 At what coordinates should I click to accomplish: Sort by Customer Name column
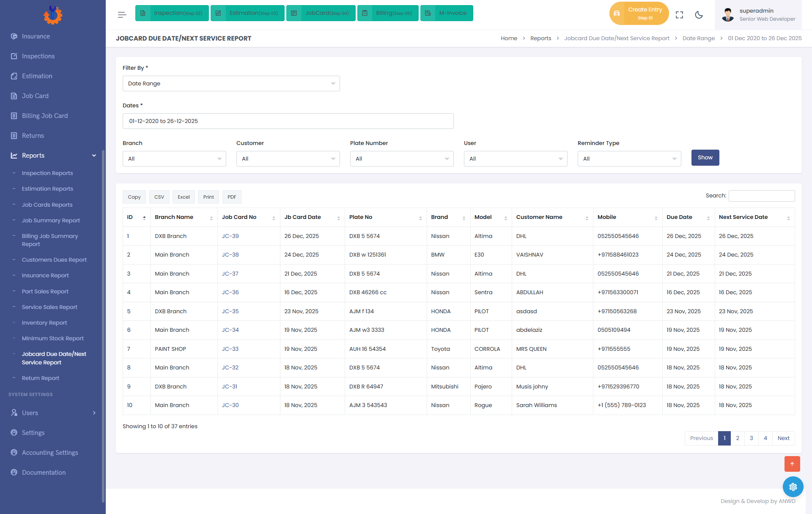click(552, 217)
